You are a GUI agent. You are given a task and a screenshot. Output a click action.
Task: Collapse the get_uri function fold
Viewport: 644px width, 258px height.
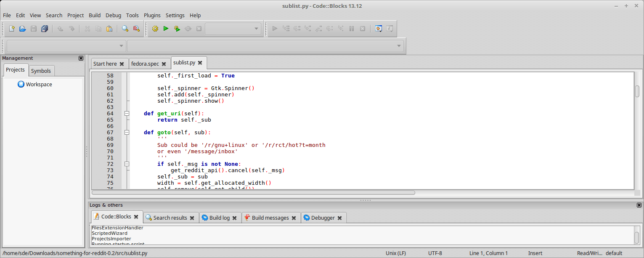click(x=127, y=113)
